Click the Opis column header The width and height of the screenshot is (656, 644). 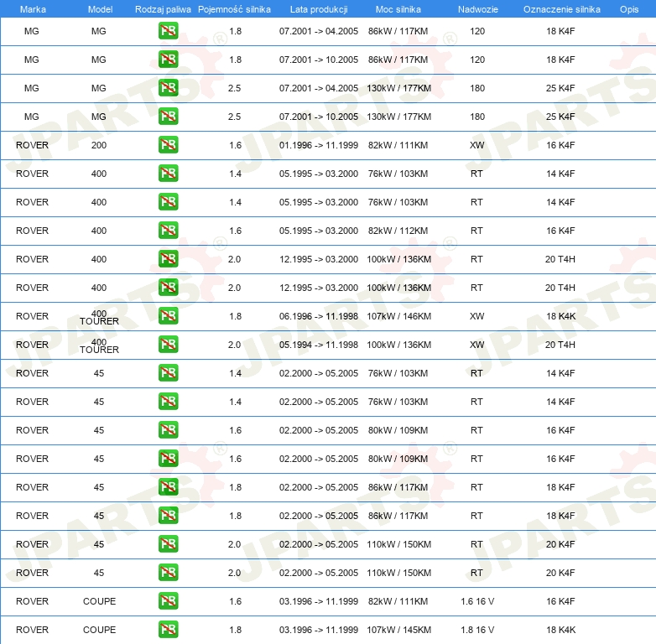pyautogui.click(x=629, y=9)
